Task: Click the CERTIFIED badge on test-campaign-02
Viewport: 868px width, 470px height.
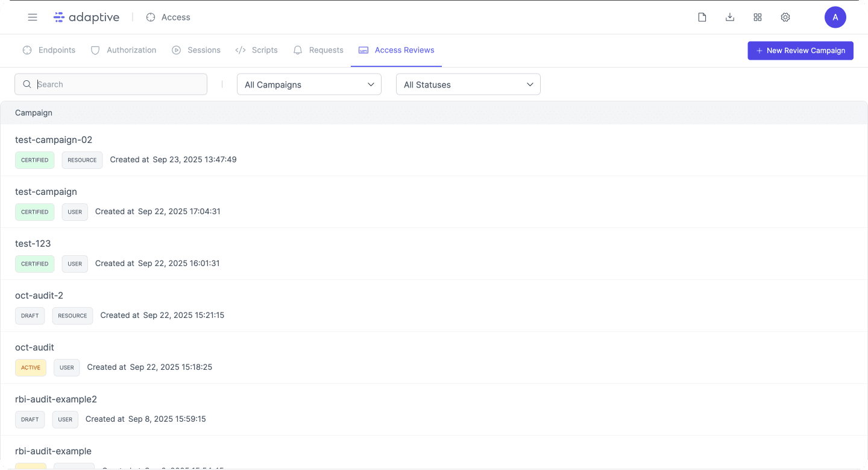Action: [x=35, y=160]
